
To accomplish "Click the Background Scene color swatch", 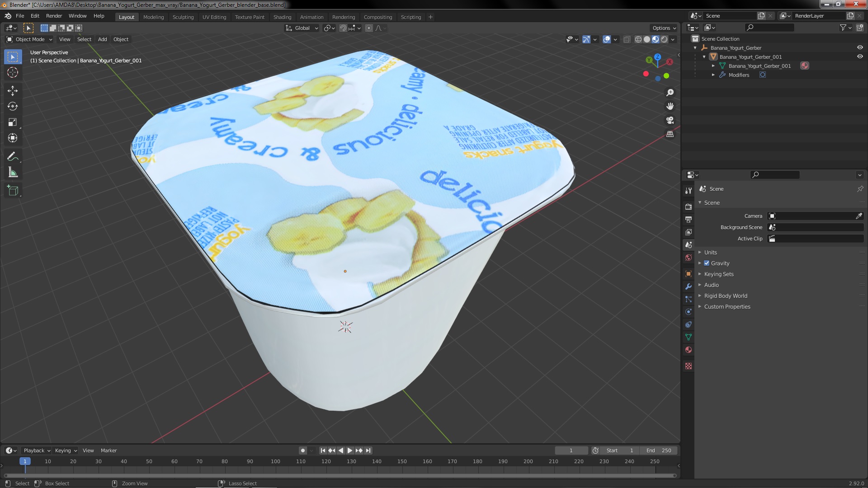I will click(771, 227).
